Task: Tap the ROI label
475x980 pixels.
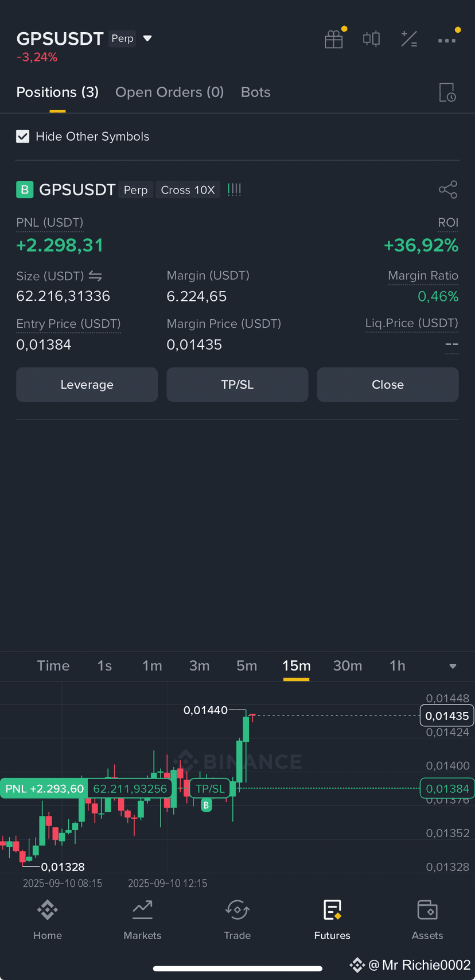Action: click(x=448, y=223)
